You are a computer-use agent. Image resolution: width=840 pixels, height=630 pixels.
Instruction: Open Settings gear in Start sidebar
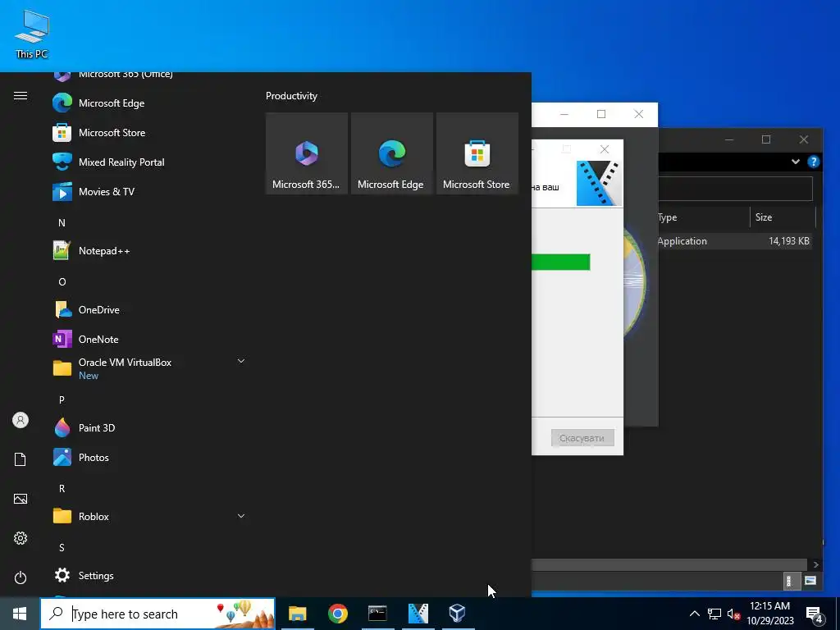coord(21,538)
